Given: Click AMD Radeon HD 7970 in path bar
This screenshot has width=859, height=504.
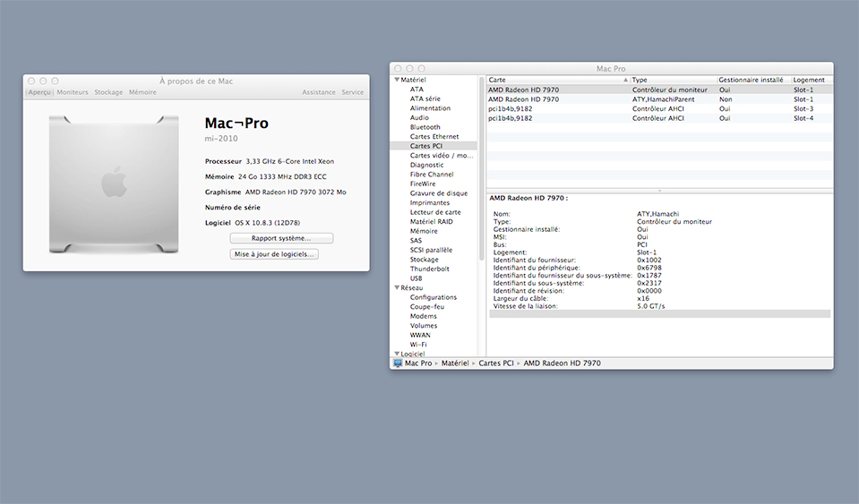Looking at the screenshot, I should 562,363.
